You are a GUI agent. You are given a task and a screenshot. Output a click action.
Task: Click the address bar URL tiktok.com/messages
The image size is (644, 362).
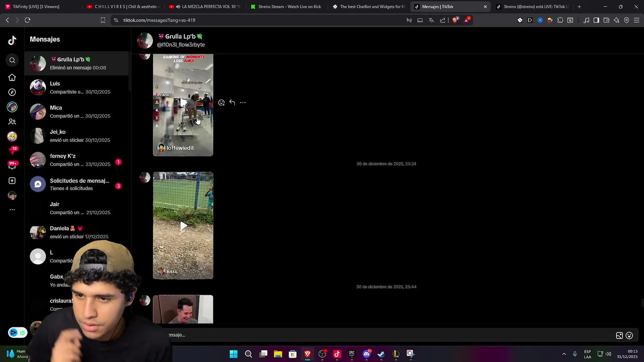159,20
